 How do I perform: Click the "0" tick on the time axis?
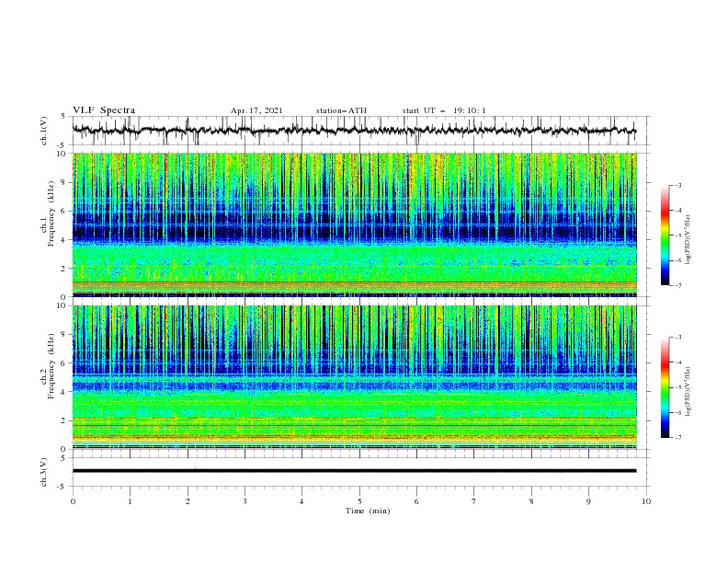coord(73,501)
